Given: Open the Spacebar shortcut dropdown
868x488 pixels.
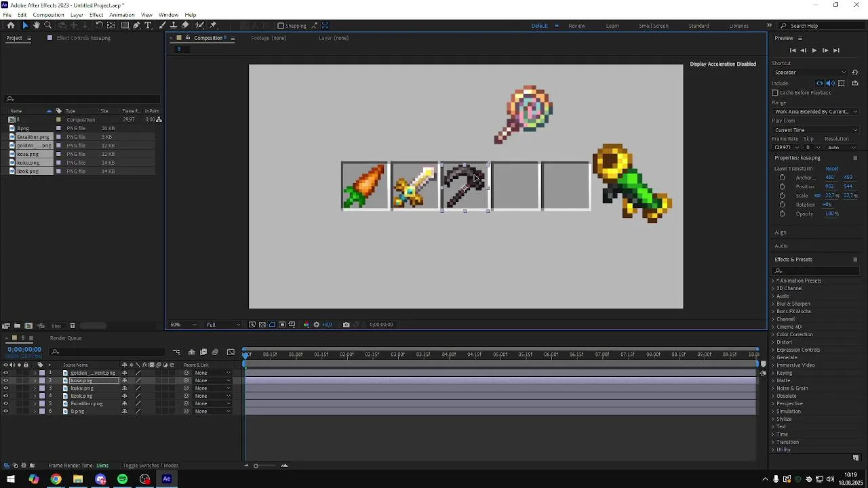Looking at the screenshot, I should click(x=810, y=73).
